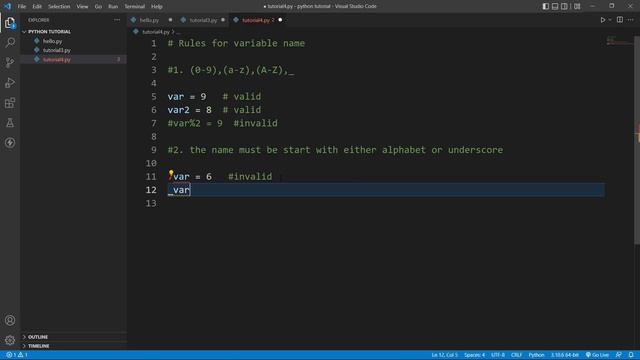Open the Terminal menu
The image size is (640, 360).
pos(135,6)
